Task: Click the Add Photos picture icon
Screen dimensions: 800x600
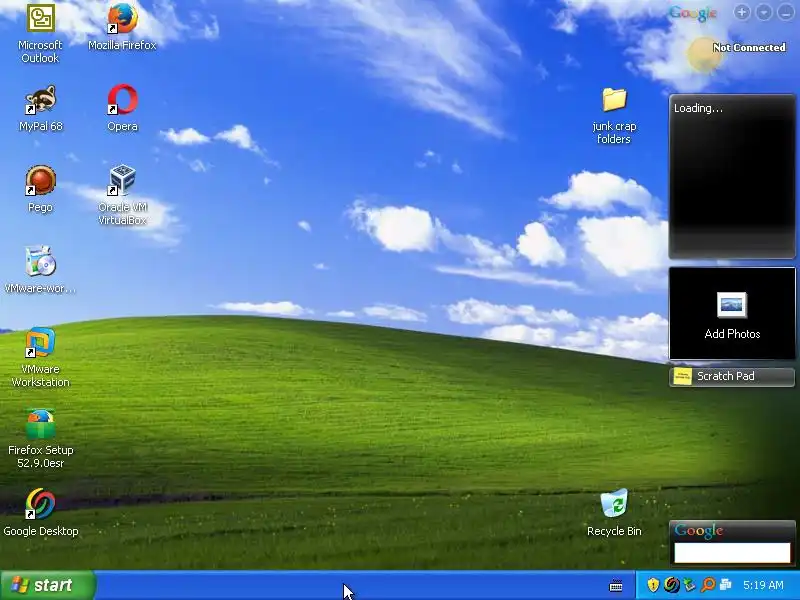Action: (x=732, y=305)
